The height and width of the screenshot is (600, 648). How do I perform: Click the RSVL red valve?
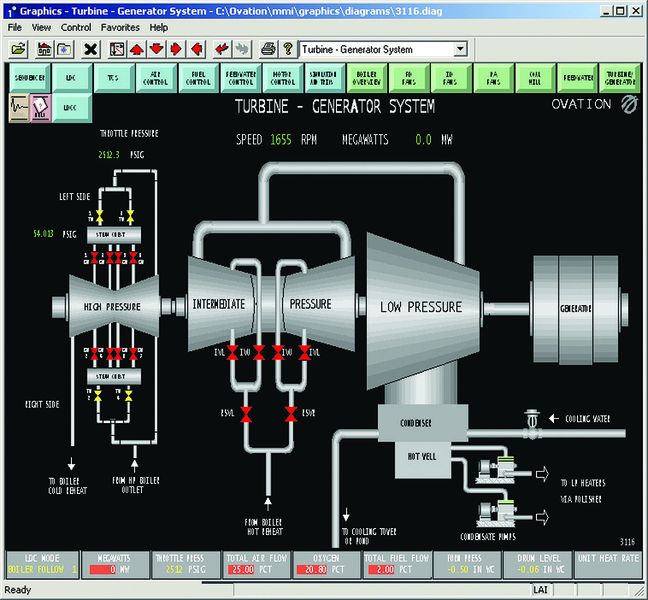[247, 414]
